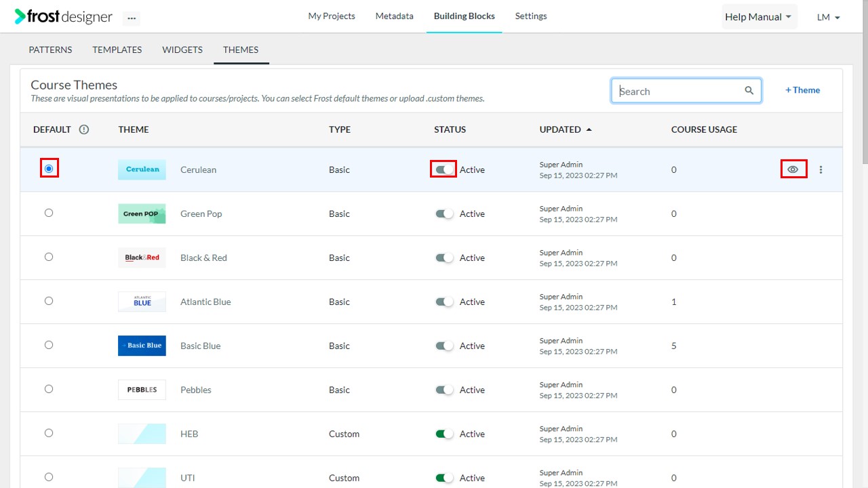The width and height of the screenshot is (868, 488).
Task: Set UTI as default theme
Action: (x=49, y=477)
